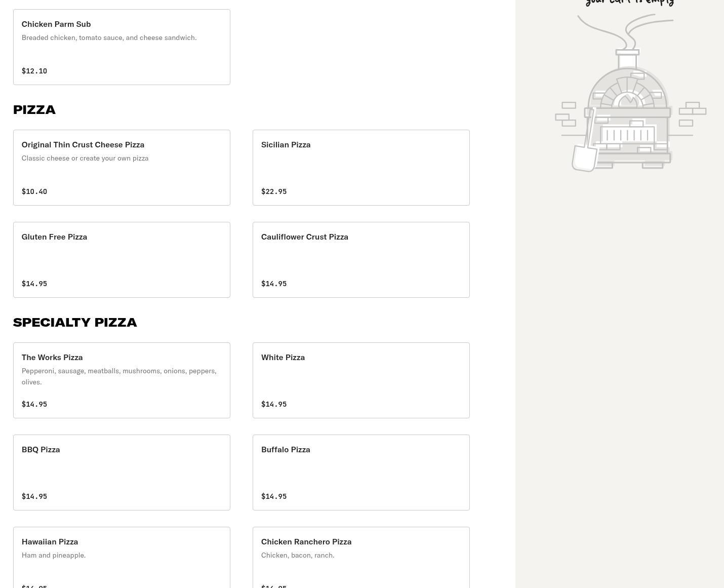Click the $10.40 price of Thin Crust Cheese Pizza
Viewport: 724px width, 588px height.
coord(34,191)
